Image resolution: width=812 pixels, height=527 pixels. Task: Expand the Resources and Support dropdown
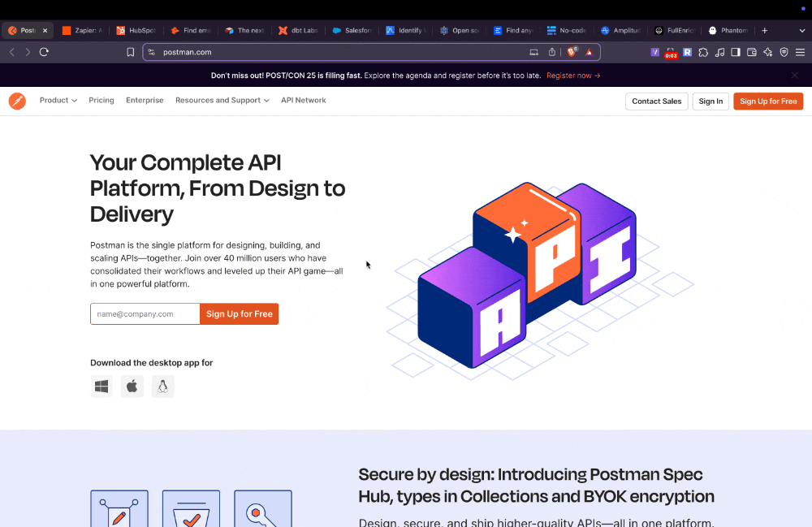222,100
